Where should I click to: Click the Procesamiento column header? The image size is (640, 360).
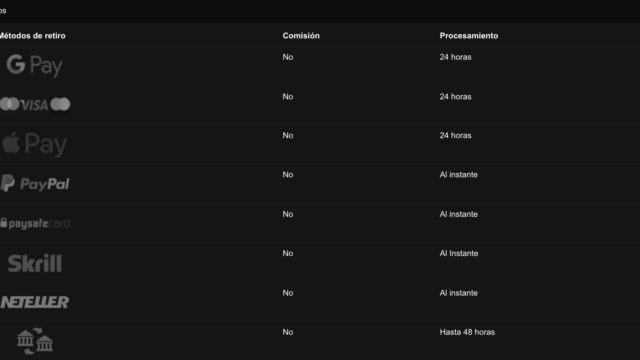(469, 36)
